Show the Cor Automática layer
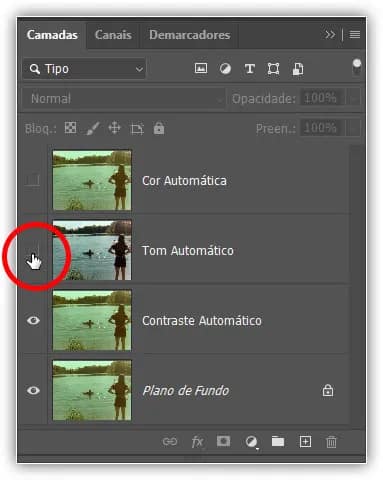Image resolution: width=383 pixels, height=480 pixels. (x=33, y=180)
